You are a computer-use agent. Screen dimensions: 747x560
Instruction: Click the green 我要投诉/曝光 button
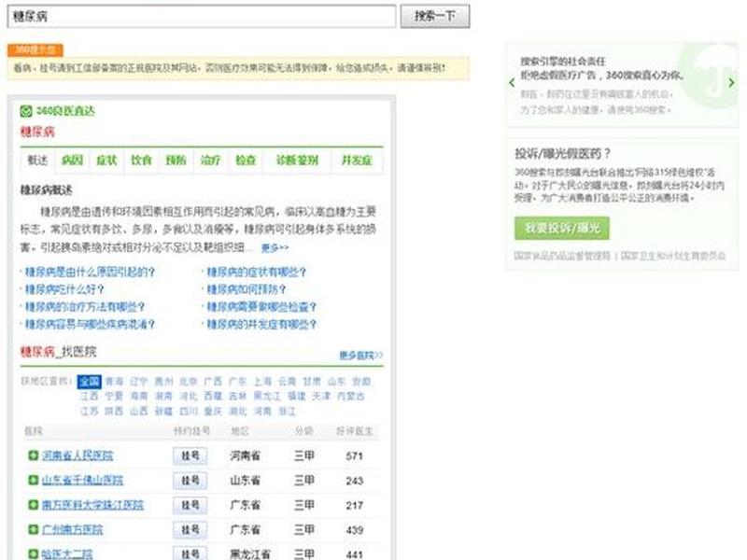point(562,229)
